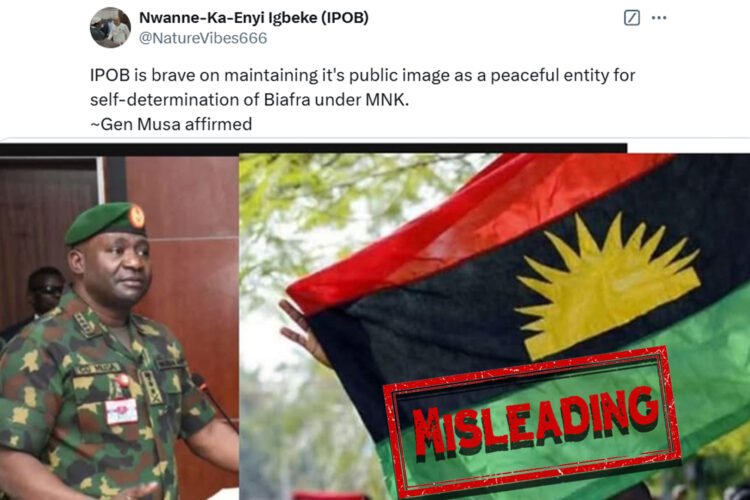This screenshot has height=500, width=750.
Task: Click the yellow rising sun emblem on flag
Action: [x=607, y=285]
